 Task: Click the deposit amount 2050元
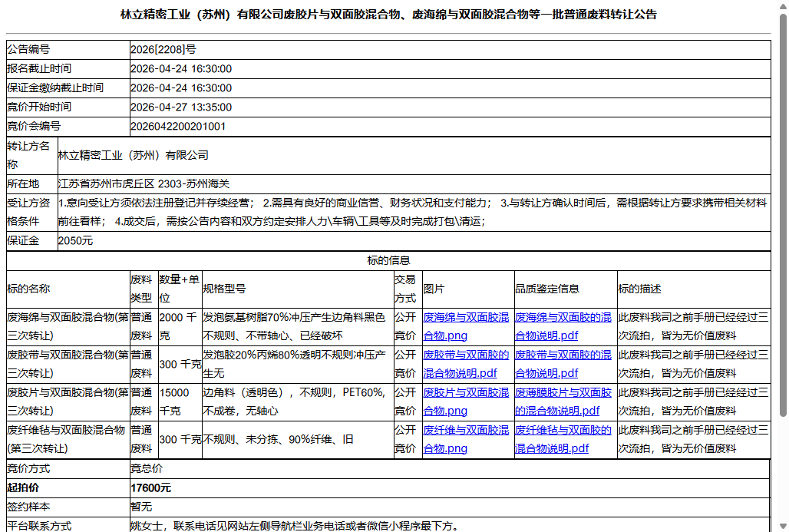(x=75, y=241)
